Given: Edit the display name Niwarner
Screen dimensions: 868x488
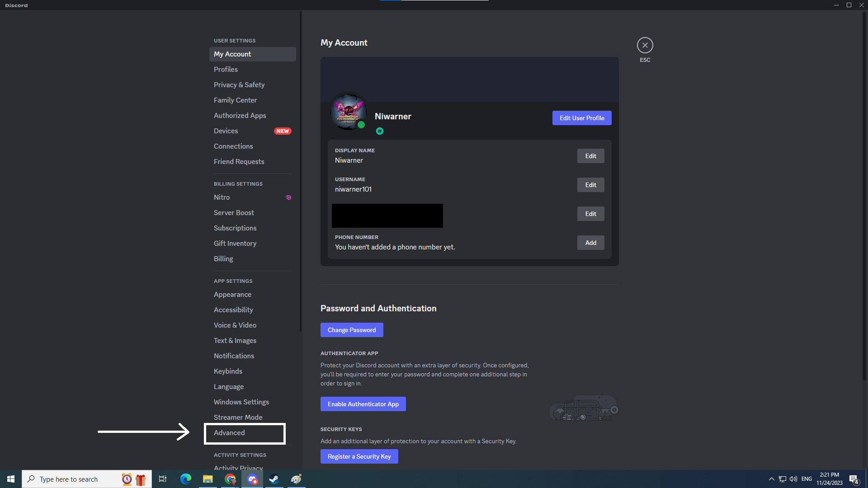Looking at the screenshot, I should point(590,156).
